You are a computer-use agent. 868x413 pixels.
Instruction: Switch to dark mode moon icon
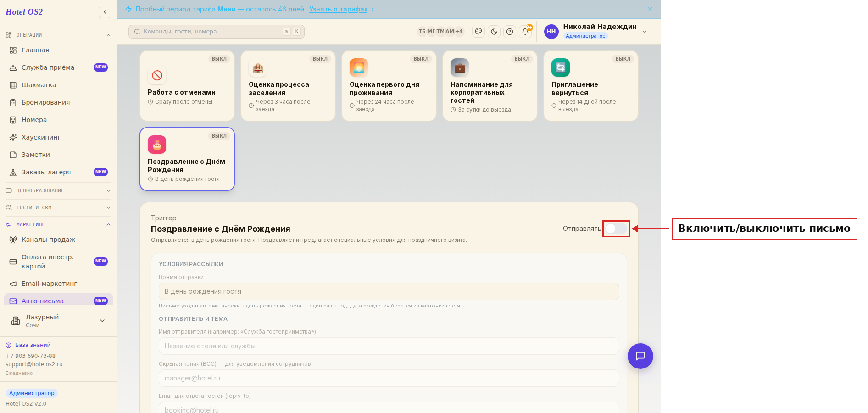(x=494, y=32)
